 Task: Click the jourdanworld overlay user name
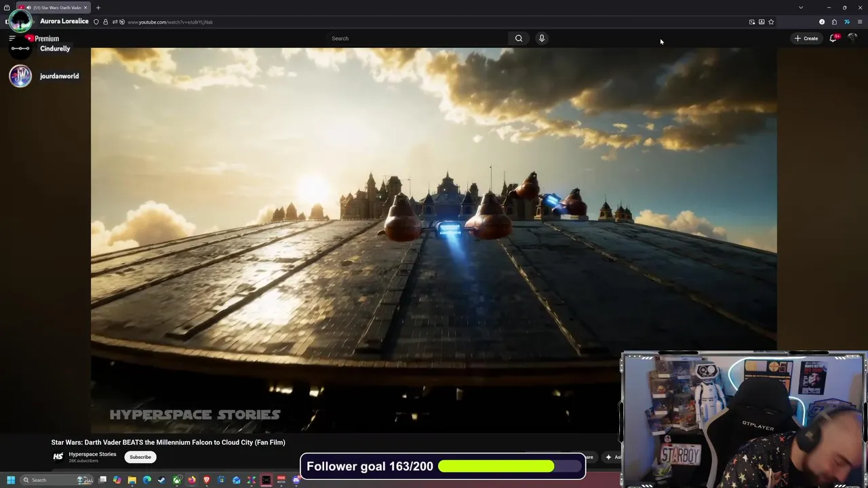[59, 76]
